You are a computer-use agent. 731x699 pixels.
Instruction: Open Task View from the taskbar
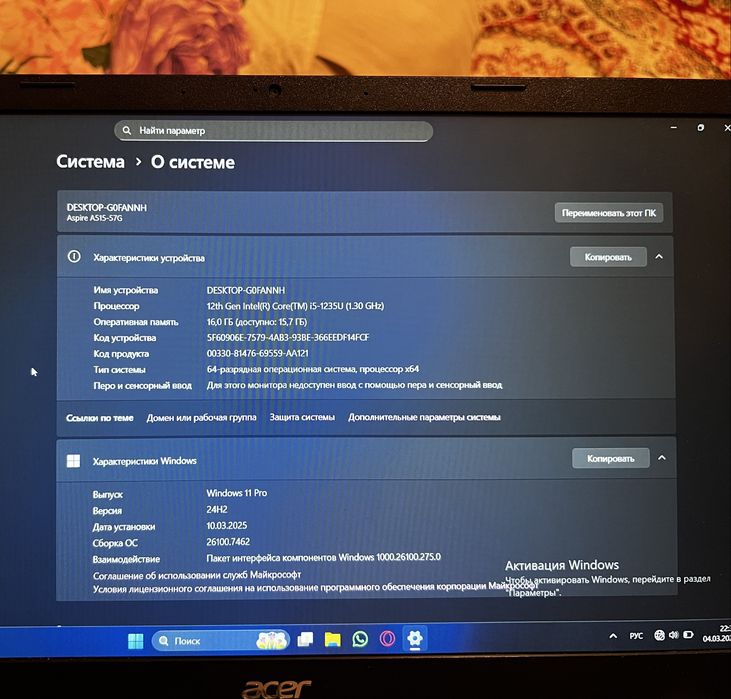pos(305,639)
